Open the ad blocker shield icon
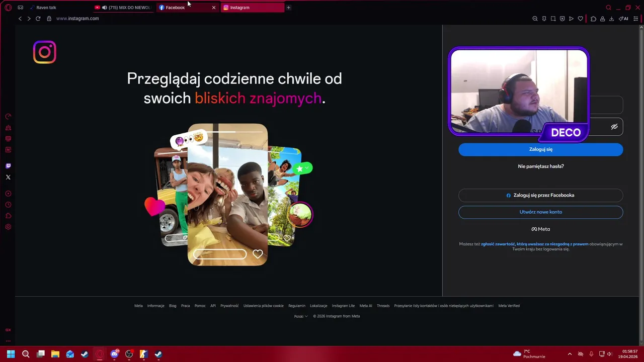This screenshot has width=644, height=362. coord(562,19)
